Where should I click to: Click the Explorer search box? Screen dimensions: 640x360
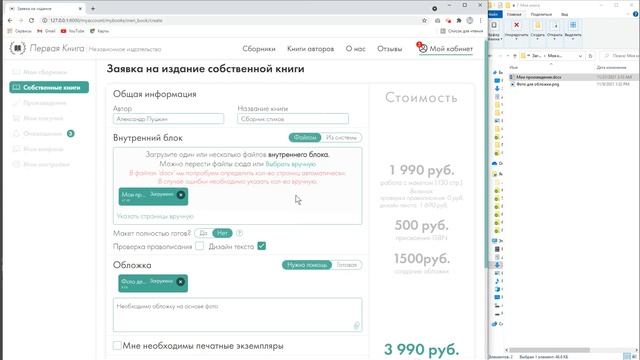[620, 56]
